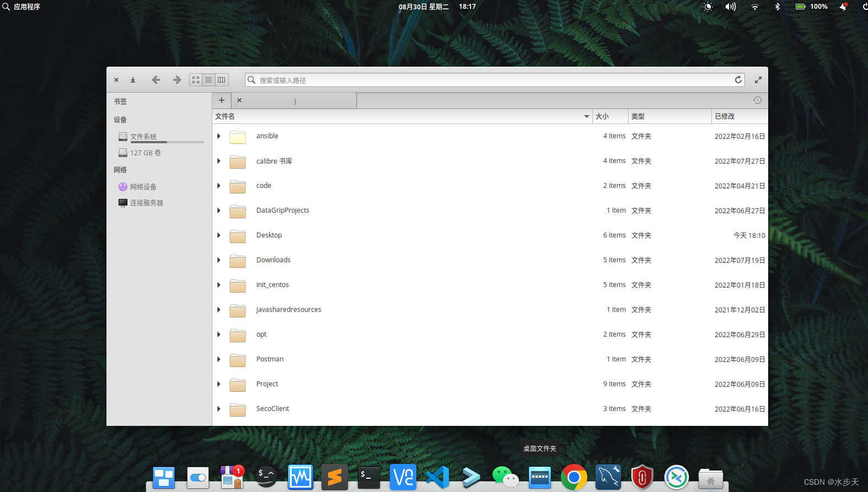Select 文件系统 in the sidebar
This screenshot has width=868, height=492.
tap(143, 137)
